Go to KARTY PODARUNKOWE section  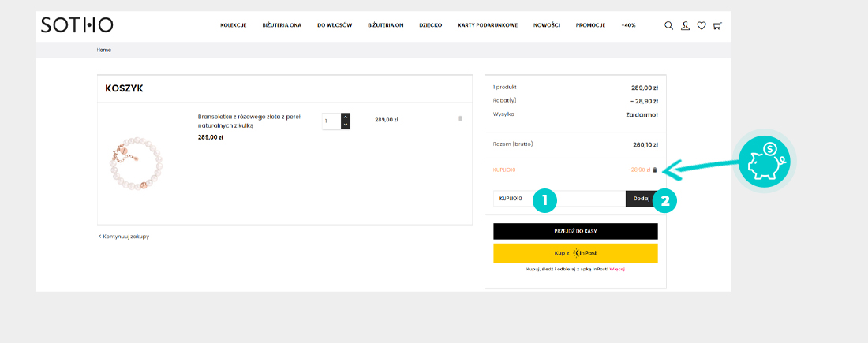point(487,25)
